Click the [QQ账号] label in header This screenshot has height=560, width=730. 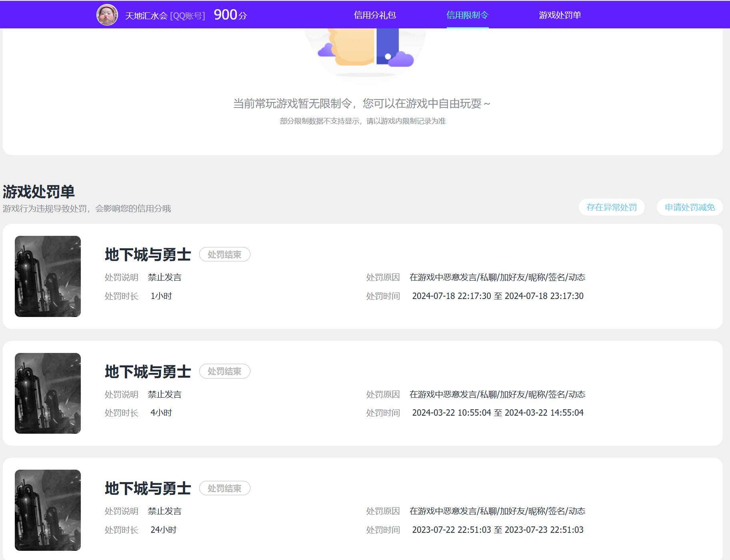click(x=188, y=16)
